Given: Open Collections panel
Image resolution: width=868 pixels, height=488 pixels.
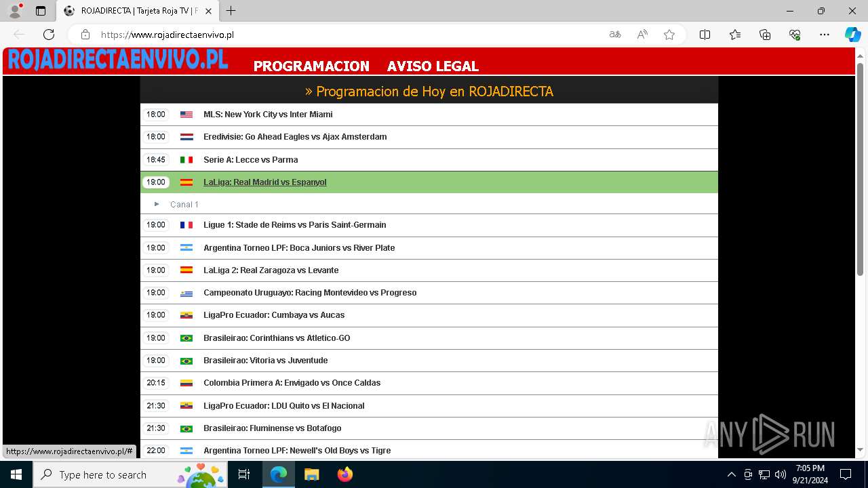Looking at the screenshot, I should pyautogui.click(x=765, y=35).
